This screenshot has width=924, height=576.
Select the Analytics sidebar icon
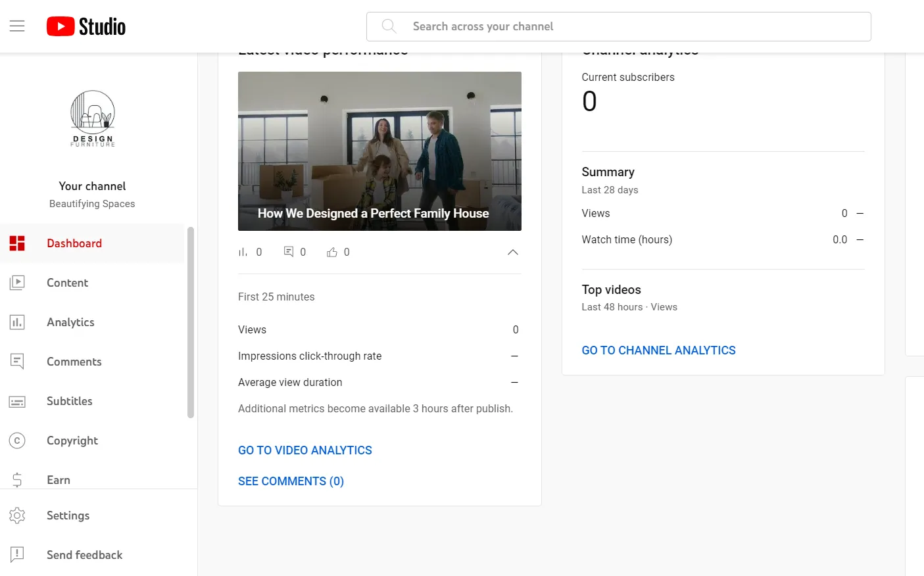click(x=17, y=322)
